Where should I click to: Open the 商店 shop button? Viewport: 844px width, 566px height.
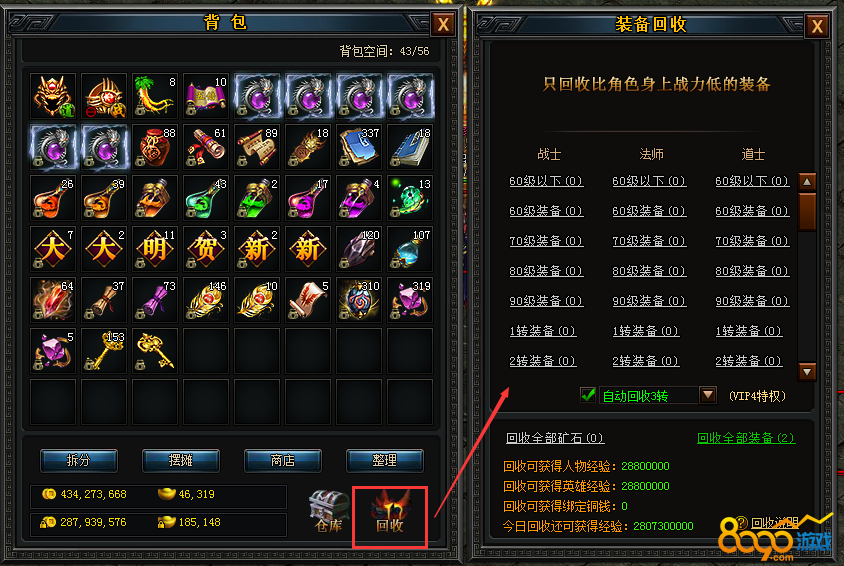tap(283, 461)
